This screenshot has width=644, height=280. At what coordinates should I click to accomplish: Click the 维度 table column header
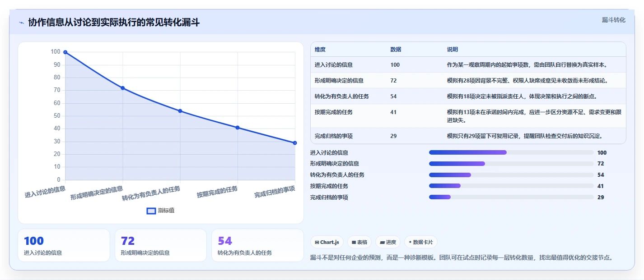320,50
